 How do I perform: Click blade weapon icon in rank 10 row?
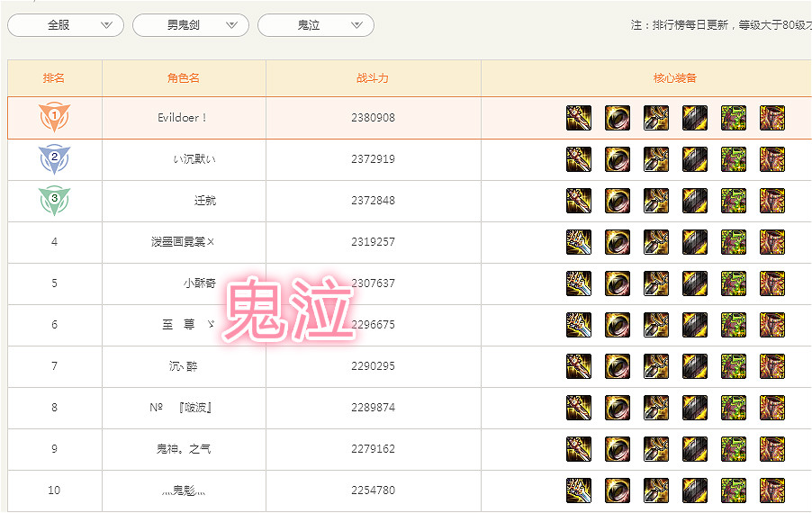click(x=579, y=490)
